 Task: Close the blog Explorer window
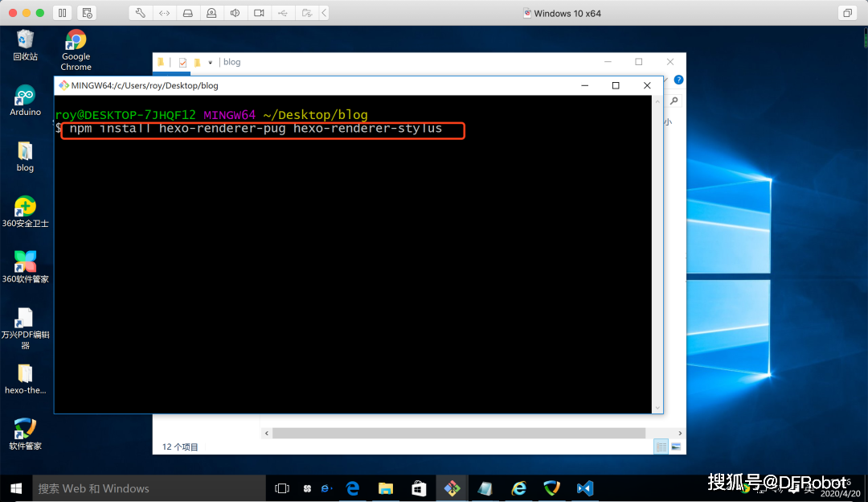click(x=670, y=62)
